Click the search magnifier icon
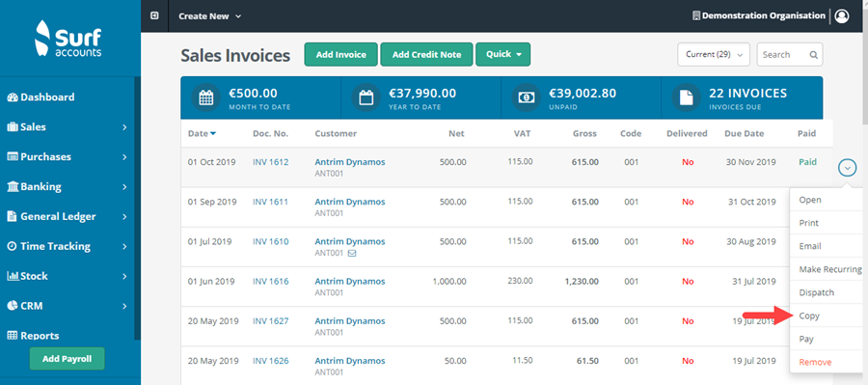This screenshot has height=385, width=868. click(x=813, y=55)
